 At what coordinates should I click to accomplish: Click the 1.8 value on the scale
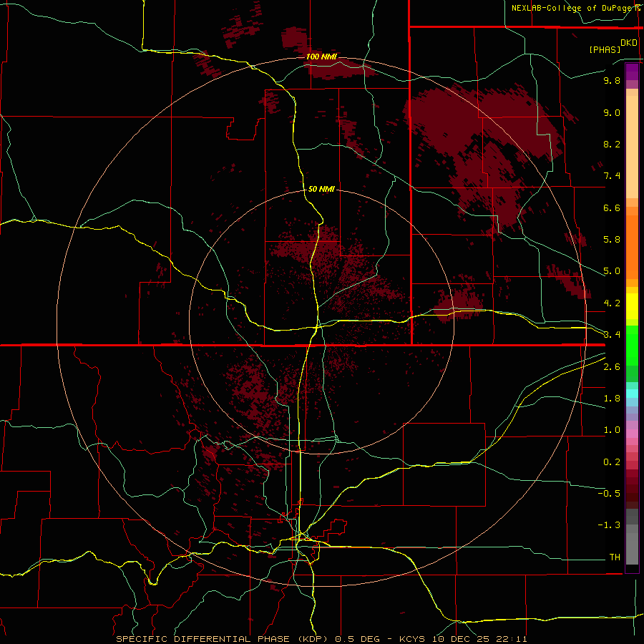pyautogui.click(x=612, y=399)
